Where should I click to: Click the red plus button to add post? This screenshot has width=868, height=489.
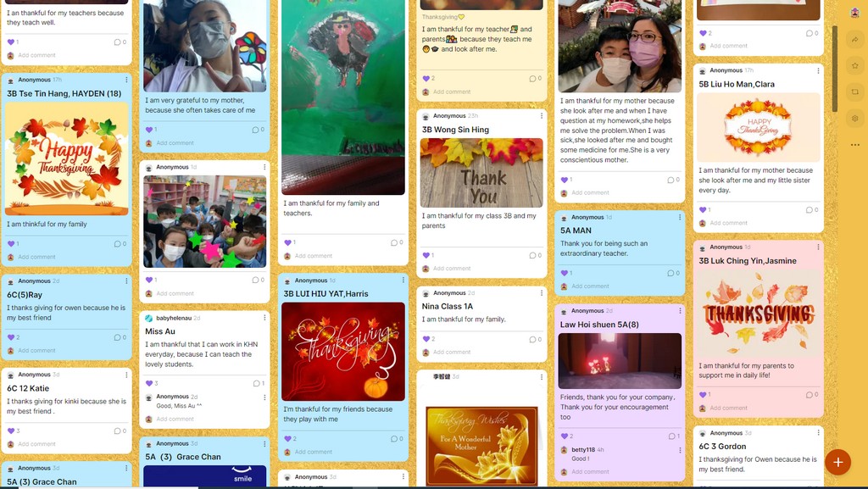click(x=837, y=463)
